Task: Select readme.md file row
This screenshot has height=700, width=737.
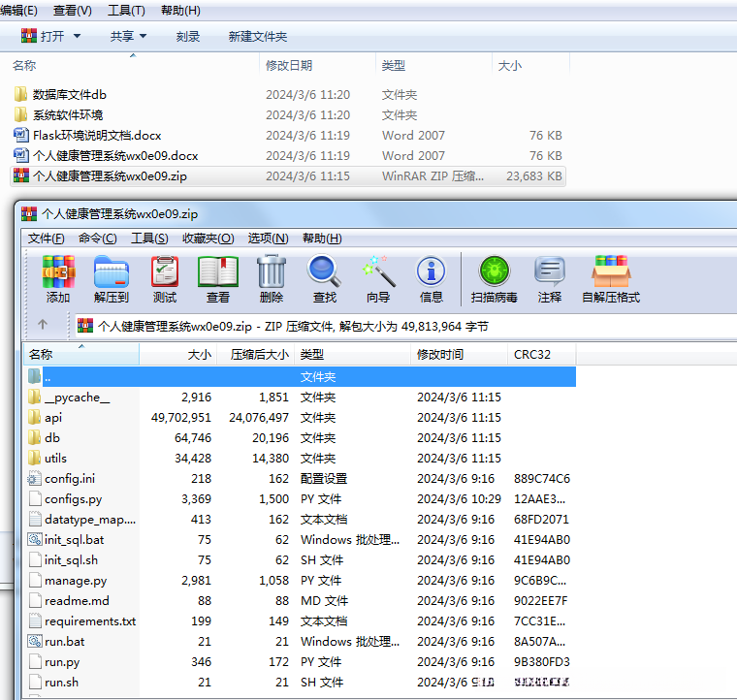Action: point(301,601)
